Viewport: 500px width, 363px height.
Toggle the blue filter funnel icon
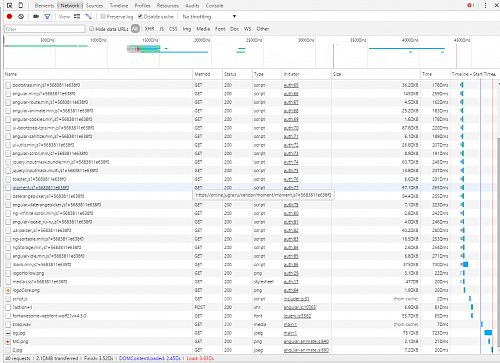pos(47,16)
